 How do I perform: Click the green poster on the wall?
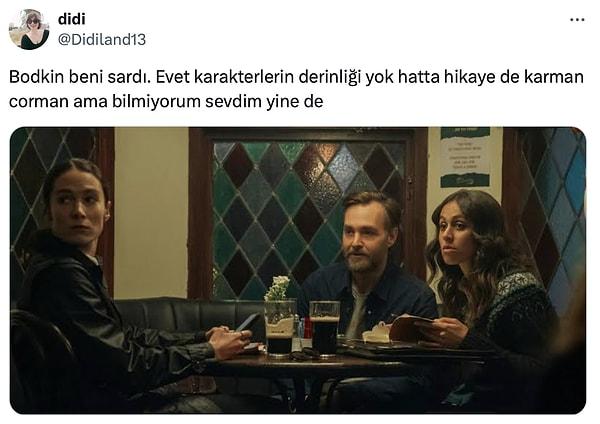(465, 158)
